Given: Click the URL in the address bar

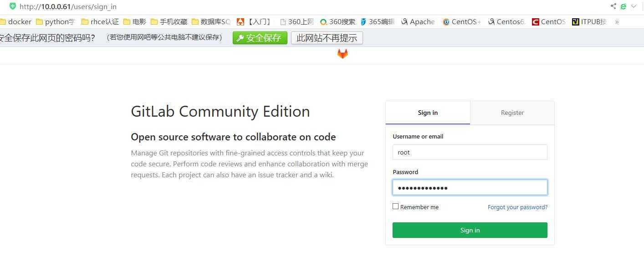Looking at the screenshot, I should [68, 7].
